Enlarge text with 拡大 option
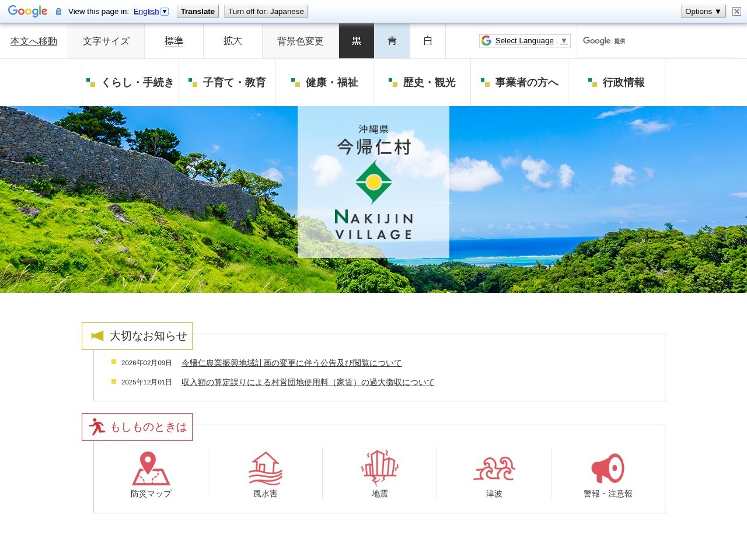The image size is (747, 560). click(x=232, y=41)
